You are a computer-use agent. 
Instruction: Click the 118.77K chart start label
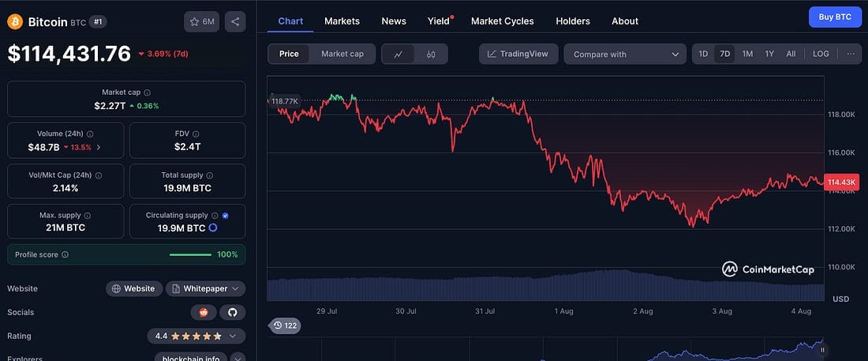pyautogui.click(x=285, y=101)
